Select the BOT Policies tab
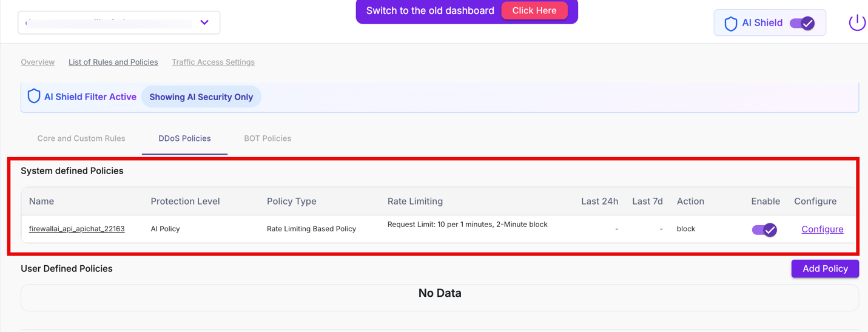The image size is (868, 332). tap(267, 138)
